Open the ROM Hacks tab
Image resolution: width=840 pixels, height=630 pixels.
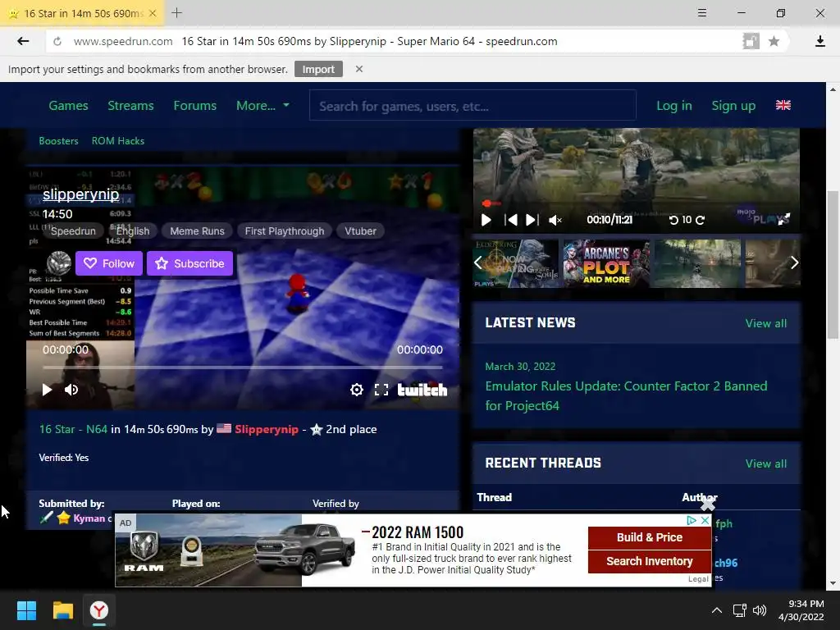(x=118, y=141)
